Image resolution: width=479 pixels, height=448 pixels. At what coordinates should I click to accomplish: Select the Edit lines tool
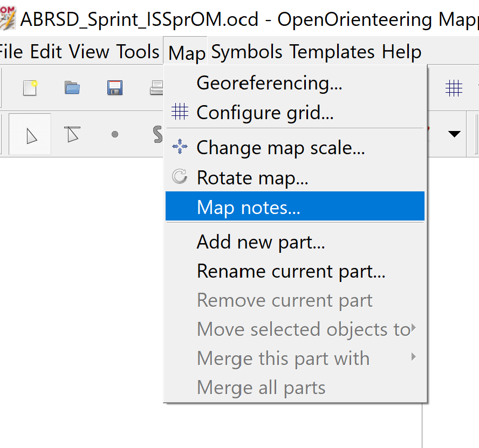tap(72, 134)
